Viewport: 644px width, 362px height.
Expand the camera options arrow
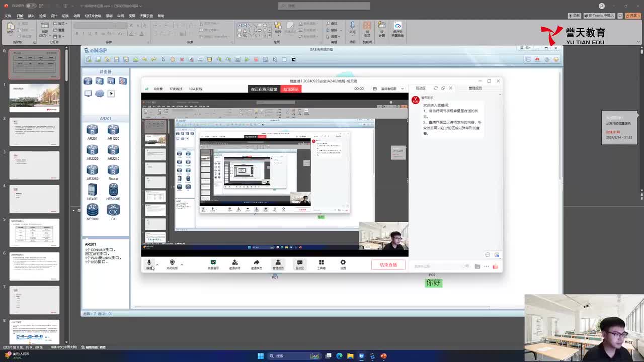(182, 264)
